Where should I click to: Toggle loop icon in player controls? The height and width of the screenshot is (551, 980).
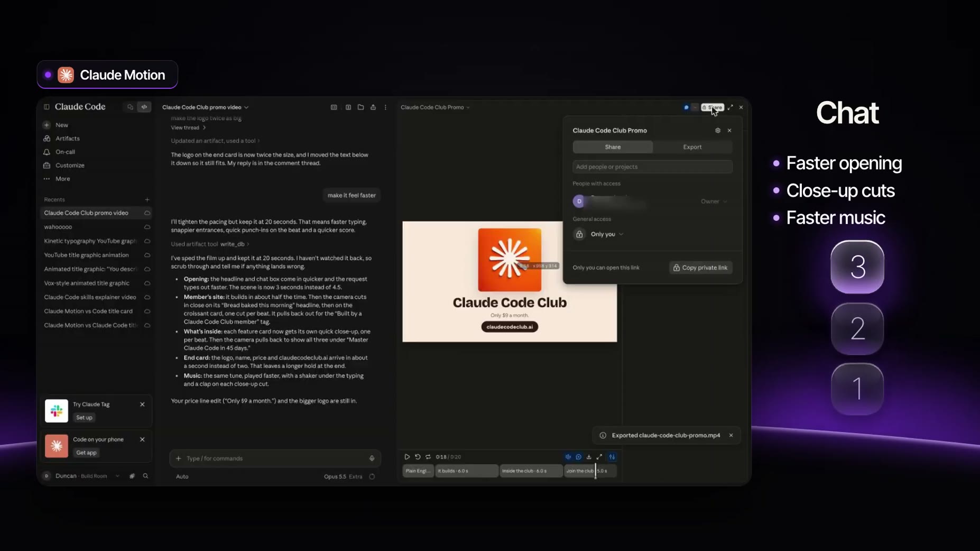pyautogui.click(x=428, y=457)
